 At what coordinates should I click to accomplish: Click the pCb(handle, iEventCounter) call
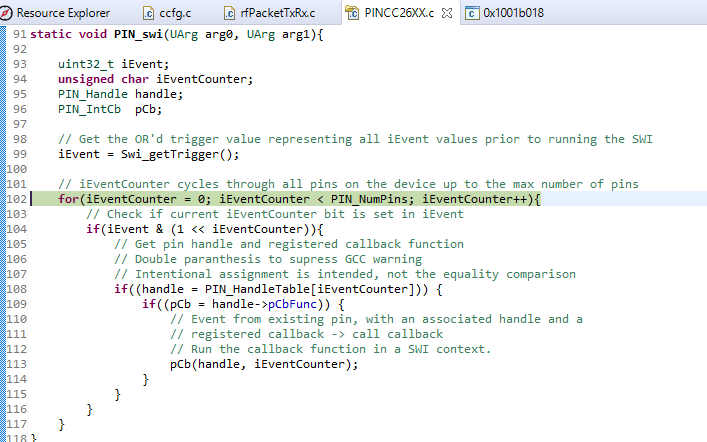pyautogui.click(x=264, y=364)
